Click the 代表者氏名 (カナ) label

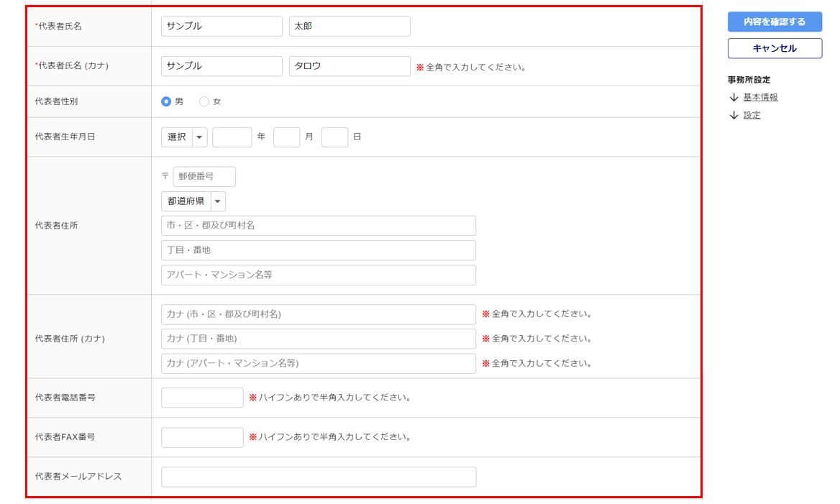[x=72, y=65]
